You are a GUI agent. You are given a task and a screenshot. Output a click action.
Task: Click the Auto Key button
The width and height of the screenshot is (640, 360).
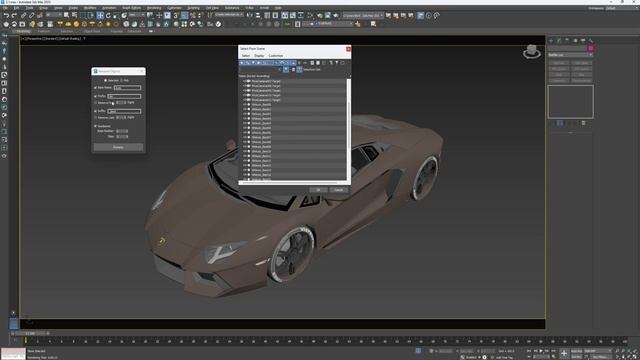point(577,351)
